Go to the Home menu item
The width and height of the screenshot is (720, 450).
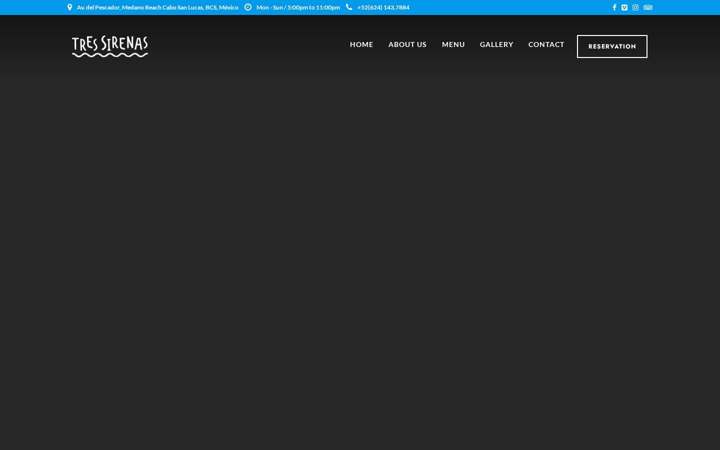click(361, 45)
